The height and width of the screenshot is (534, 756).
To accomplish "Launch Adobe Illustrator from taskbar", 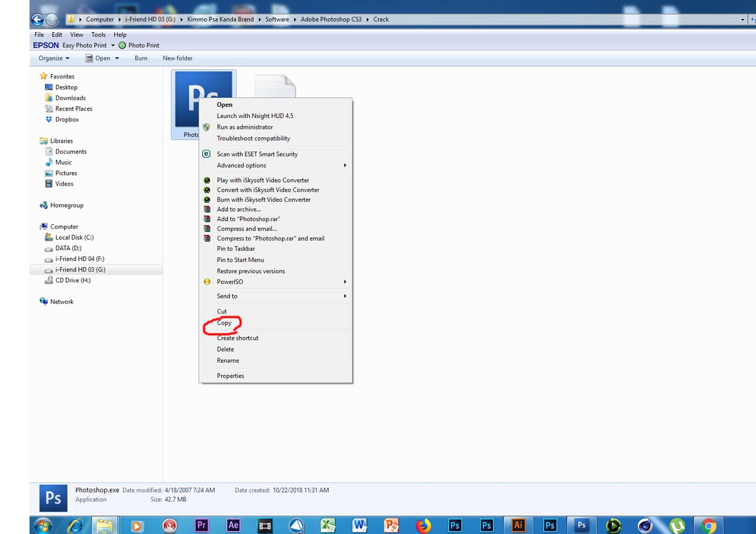I will [518, 526].
